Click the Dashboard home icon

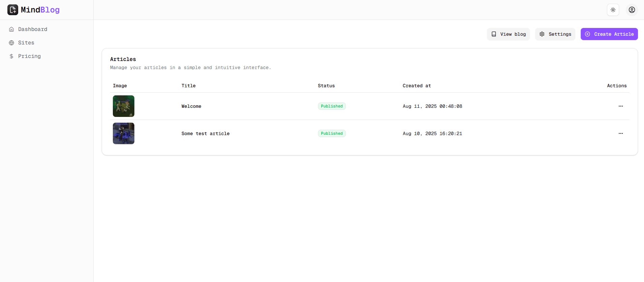[11, 29]
